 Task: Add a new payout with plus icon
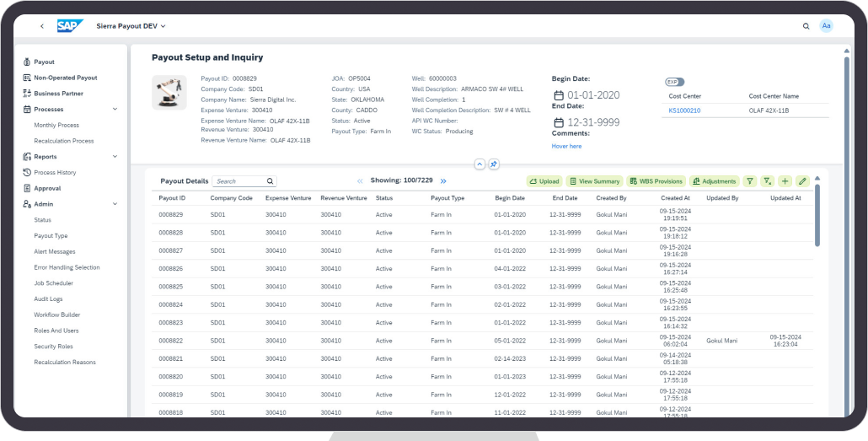(x=785, y=181)
